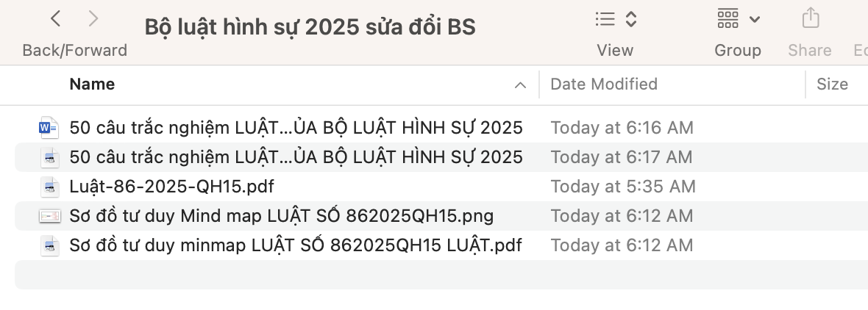Open the Group options dropdown
The width and height of the screenshot is (868, 310).
tap(738, 19)
